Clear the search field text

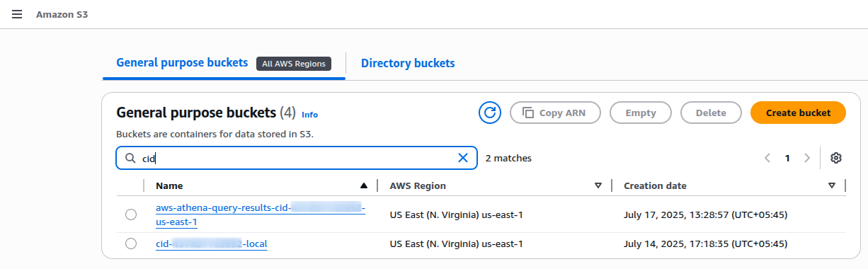[x=463, y=158]
